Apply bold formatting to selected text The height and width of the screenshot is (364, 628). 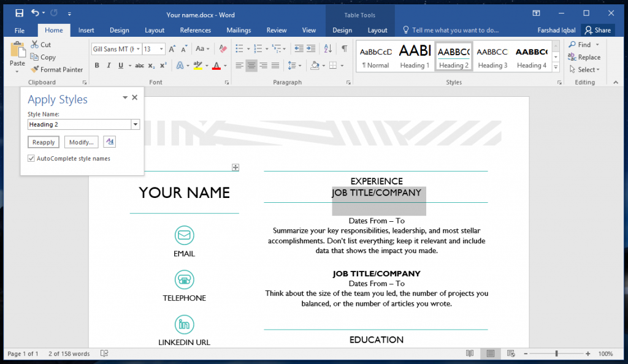(x=98, y=65)
